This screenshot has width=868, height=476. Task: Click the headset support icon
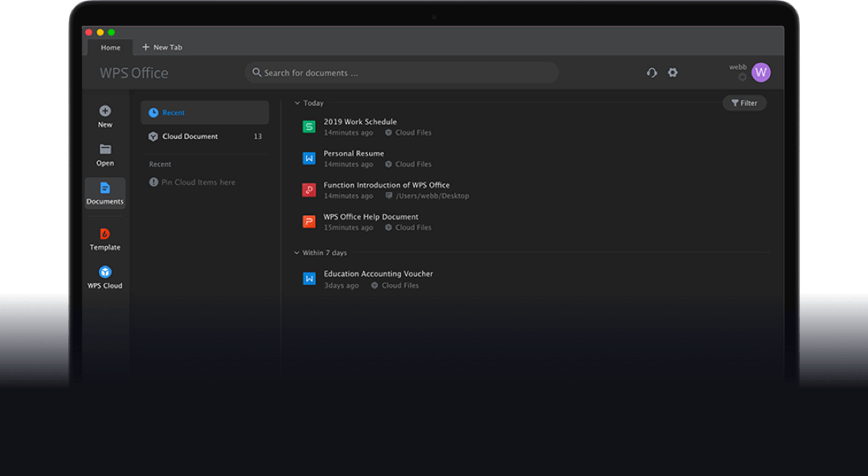pyautogui.click(x=652, y=72)
